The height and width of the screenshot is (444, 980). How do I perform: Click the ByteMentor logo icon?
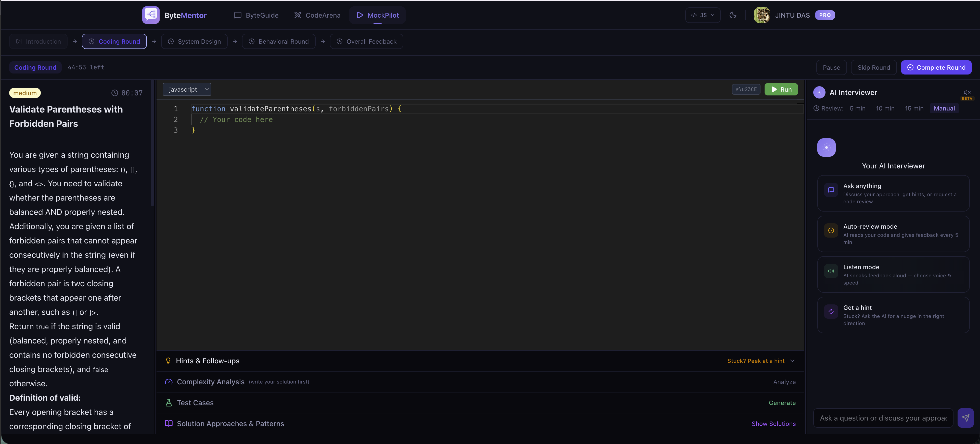click(151, 15)
